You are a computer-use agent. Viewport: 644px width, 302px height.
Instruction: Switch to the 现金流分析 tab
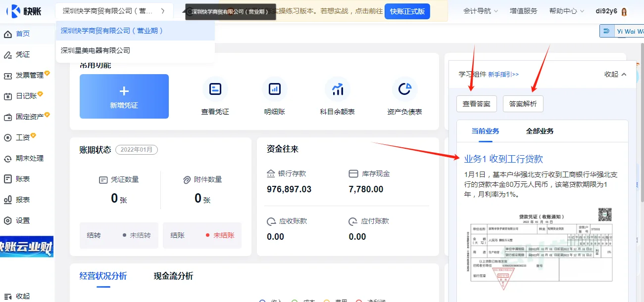click(x=173, y=276)
